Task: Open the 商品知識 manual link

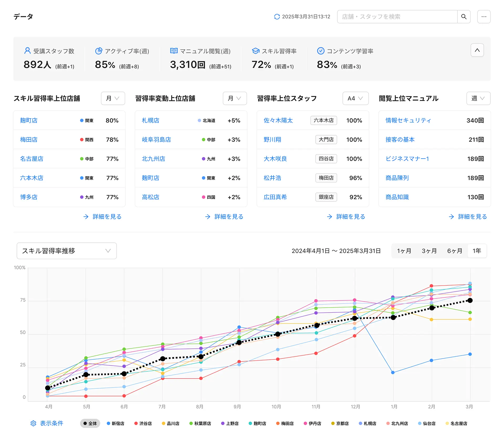Action: (397, 197)
